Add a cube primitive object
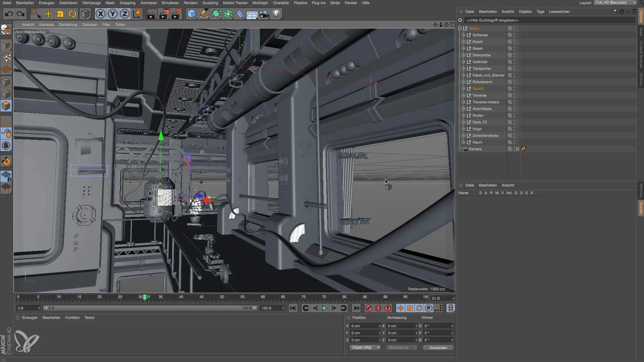This screenshot has height=362, width=644. click(x=192, y=14)
